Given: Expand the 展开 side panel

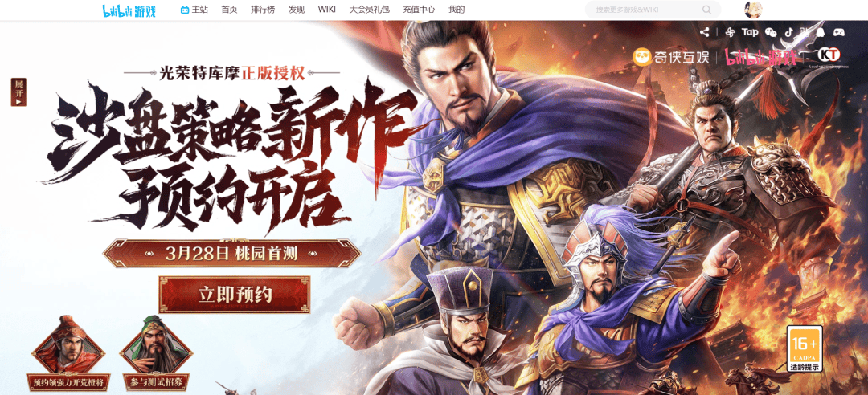Looking at the screenshot, I should point(18,92).
